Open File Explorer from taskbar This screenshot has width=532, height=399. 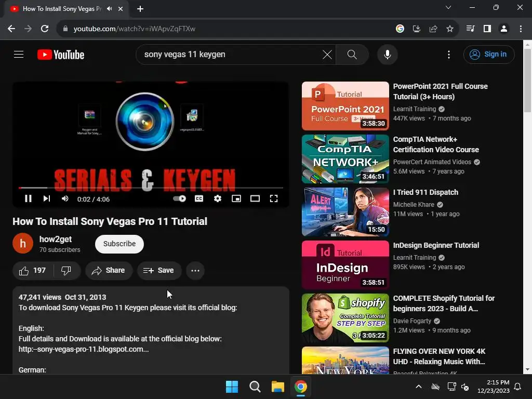(278, 387)
